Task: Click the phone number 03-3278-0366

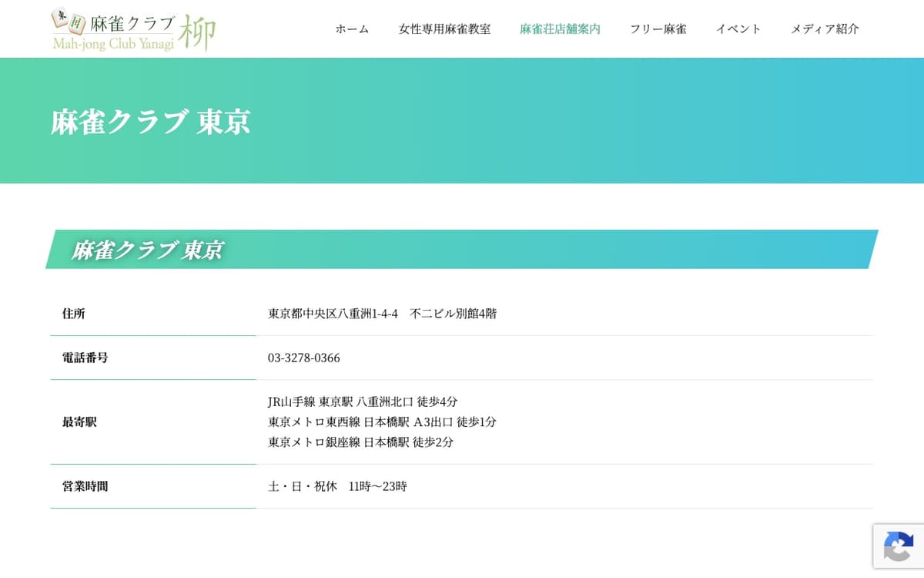Action: (304, 358)
